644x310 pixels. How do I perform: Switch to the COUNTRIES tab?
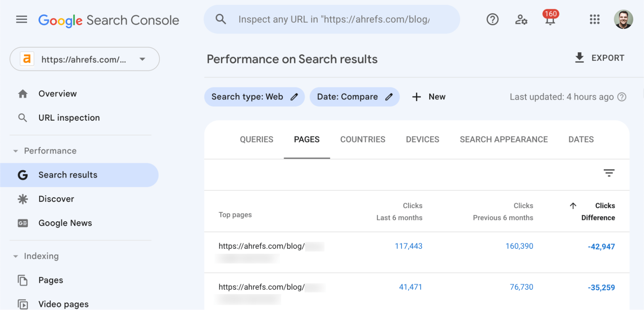tap(362, 139)
